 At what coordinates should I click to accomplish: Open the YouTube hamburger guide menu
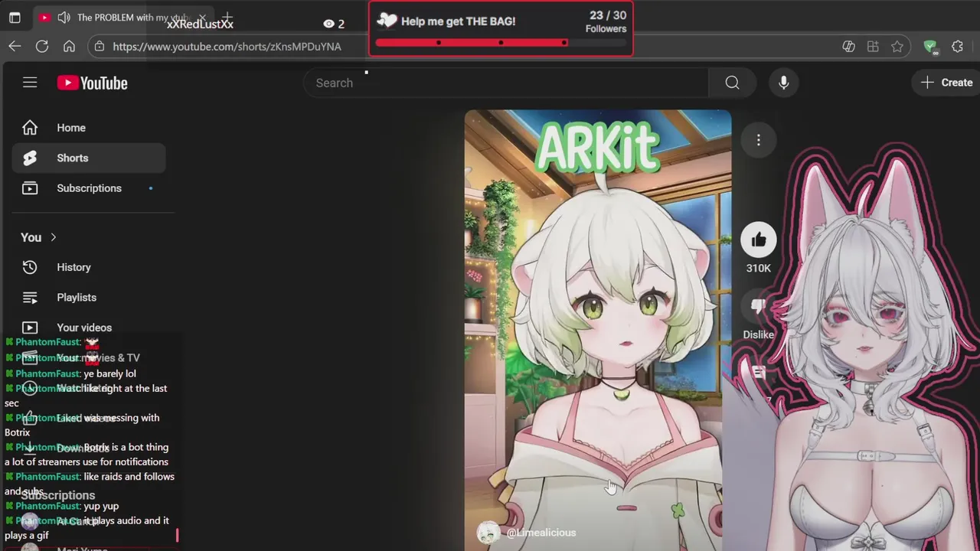pos(30,83)
